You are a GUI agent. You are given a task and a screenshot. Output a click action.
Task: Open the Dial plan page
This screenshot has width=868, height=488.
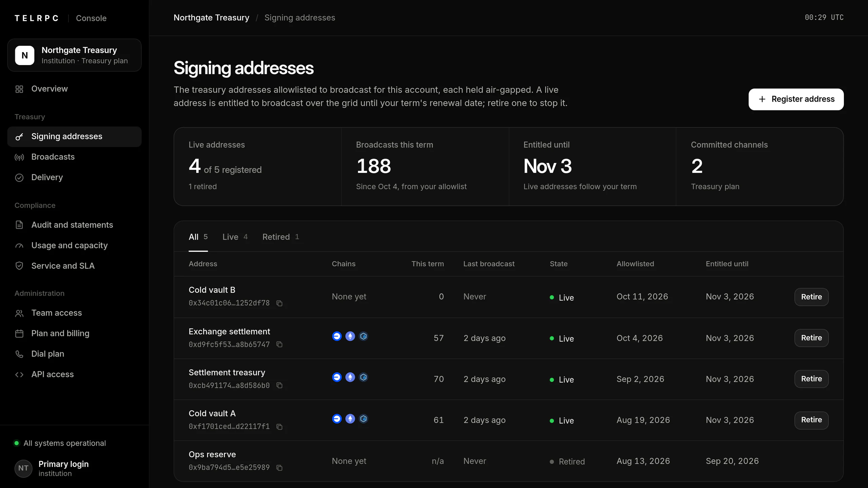tap(74, 354)
